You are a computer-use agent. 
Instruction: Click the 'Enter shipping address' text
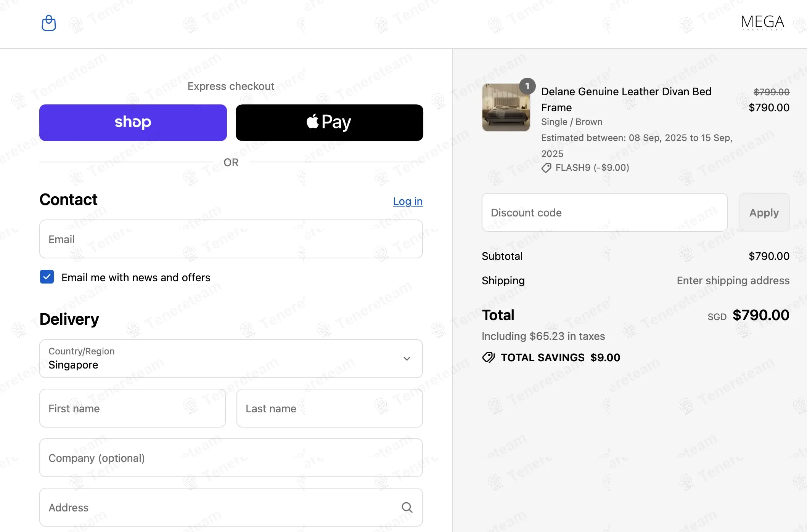click(733, 280)
